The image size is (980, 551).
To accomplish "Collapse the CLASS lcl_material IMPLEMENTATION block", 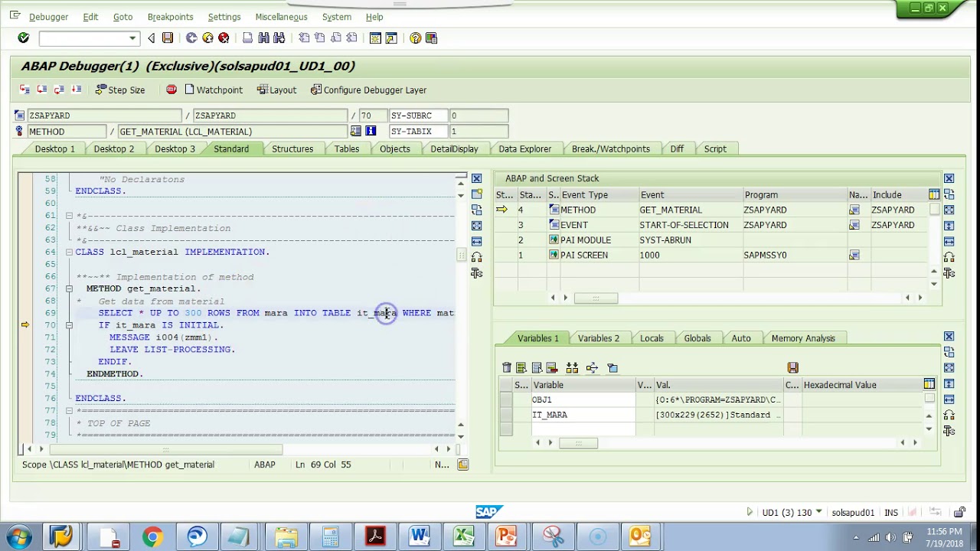I will click(x=69, y=252).
